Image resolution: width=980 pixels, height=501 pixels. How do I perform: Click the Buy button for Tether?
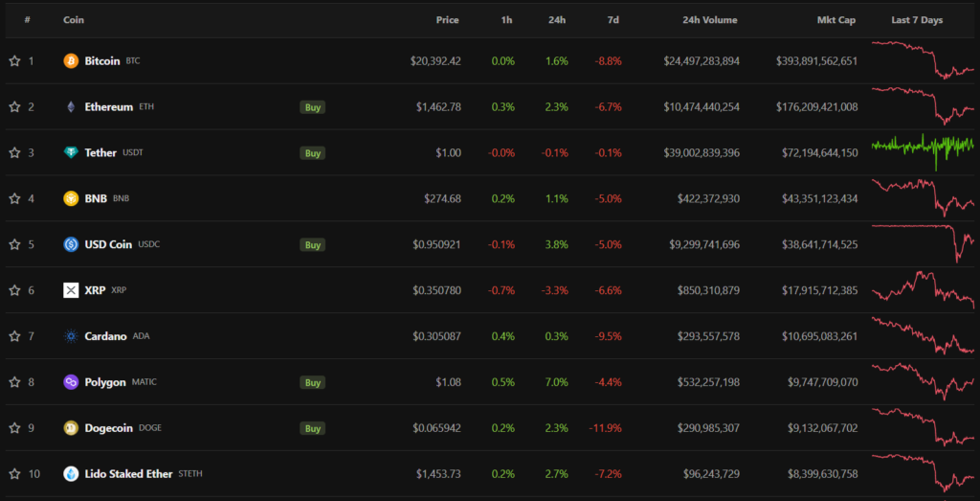(x=313, y=152)
